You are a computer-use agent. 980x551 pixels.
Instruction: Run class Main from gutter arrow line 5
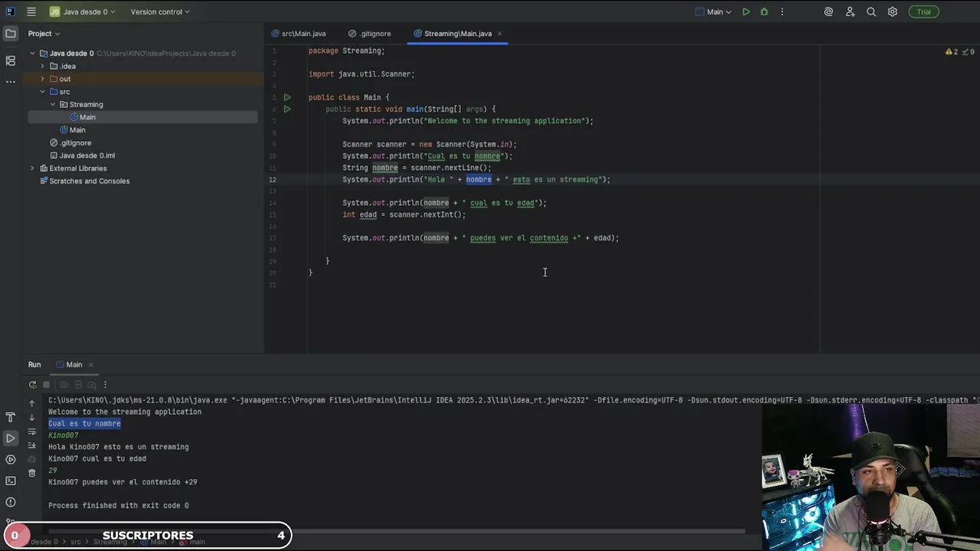(x=287, y=97)
